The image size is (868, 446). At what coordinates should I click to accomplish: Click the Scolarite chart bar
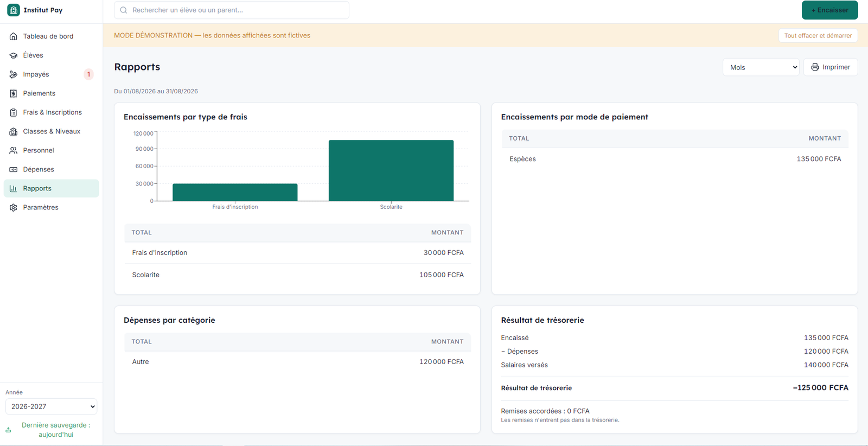pyautogui.click(x=391, y=170)
